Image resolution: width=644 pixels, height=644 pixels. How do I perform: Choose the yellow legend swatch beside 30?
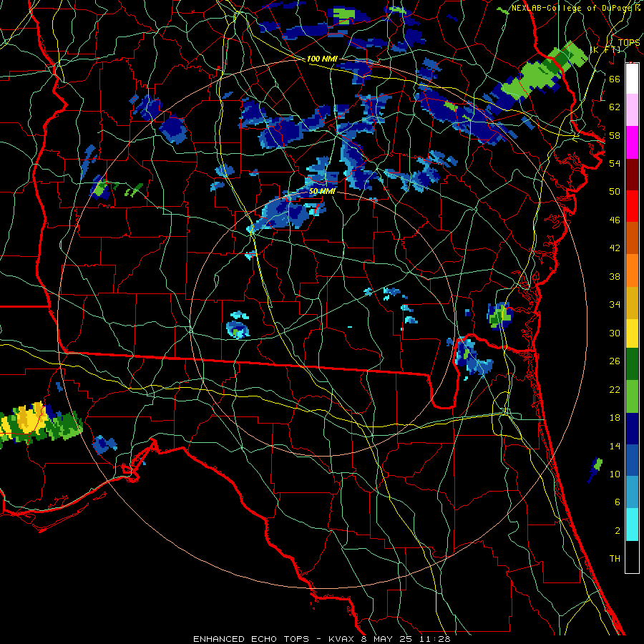coord(632,333)
